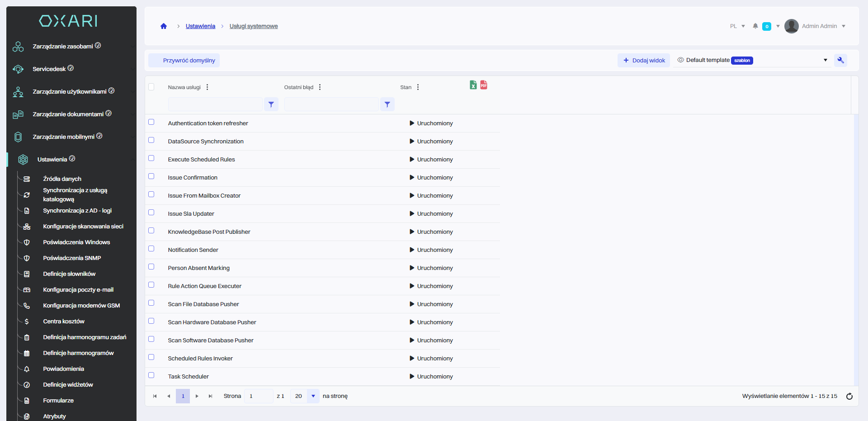Check the Authentication token refresher row
Viewport: 868px width, 421px height.
[151, 122]
